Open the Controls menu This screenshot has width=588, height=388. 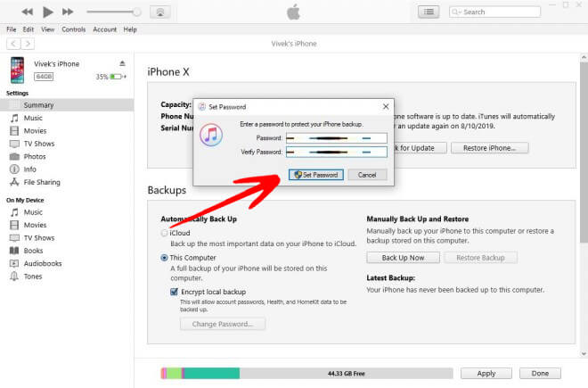(x=73, y=29)
